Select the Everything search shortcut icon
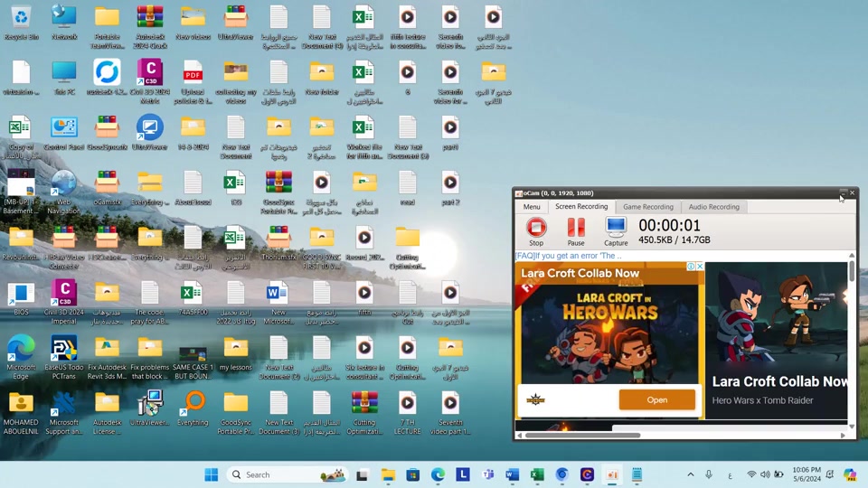Image resolution: width=868 pixels, height=488 pixels. [193, 408]
